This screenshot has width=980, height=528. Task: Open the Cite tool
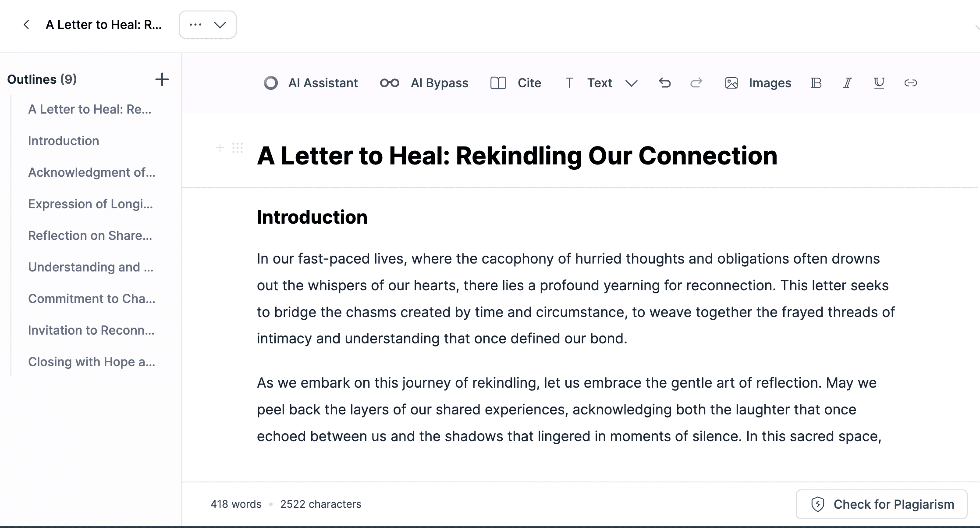click(515, 83)
